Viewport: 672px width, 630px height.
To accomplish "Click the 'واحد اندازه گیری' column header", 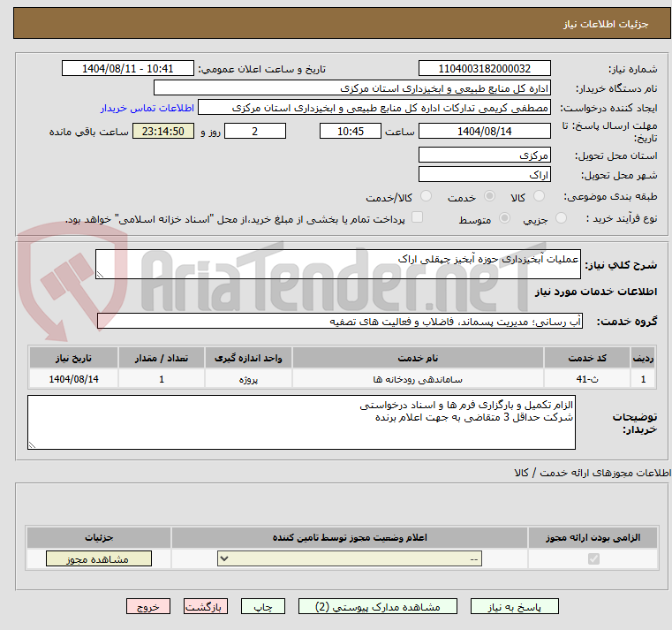I will (x=248, y=358).
